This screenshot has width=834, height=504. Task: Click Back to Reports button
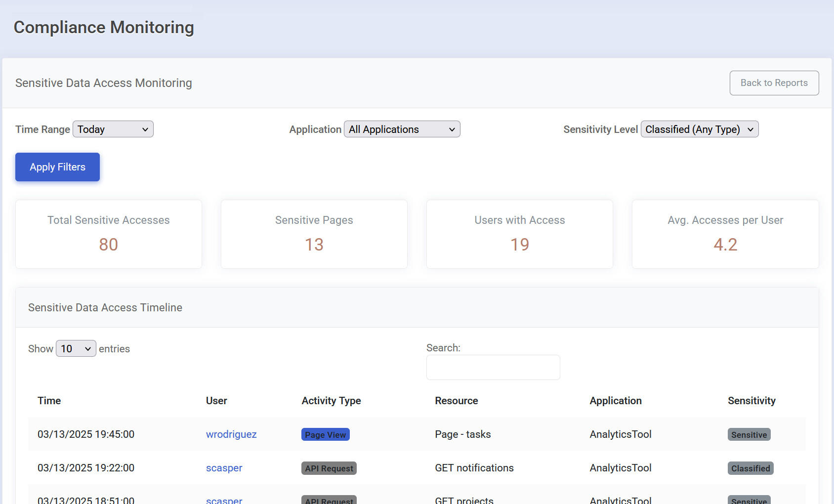(774, 83)
